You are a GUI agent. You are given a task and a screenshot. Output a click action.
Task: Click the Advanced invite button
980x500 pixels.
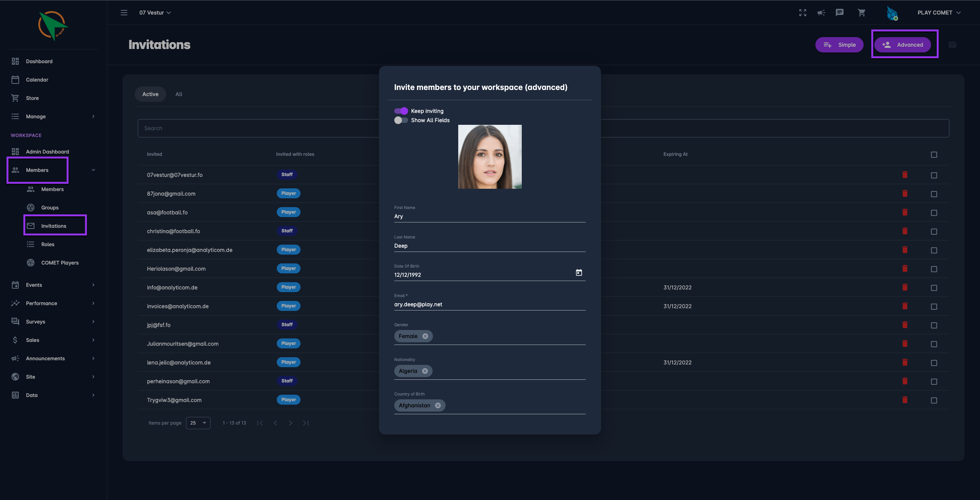[x=903, y=45]
